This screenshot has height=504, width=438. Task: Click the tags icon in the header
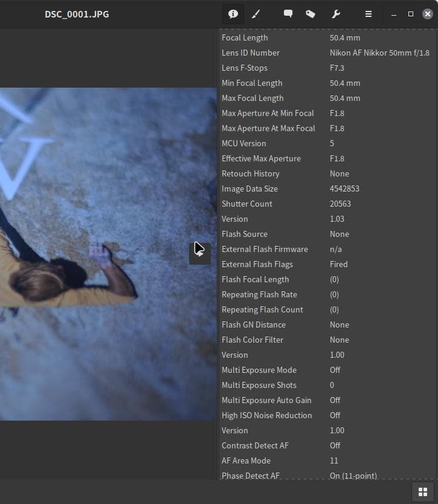tap(311, 14)
